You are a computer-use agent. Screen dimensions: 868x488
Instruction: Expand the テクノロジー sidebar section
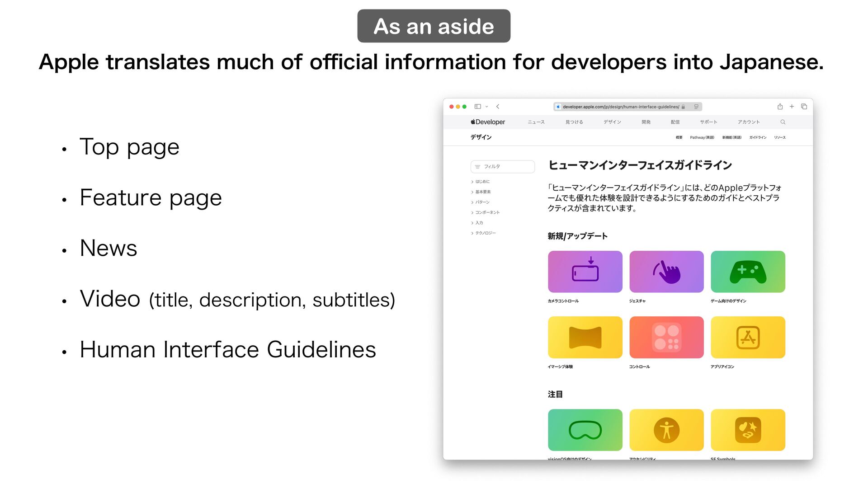tap(483, 233)
